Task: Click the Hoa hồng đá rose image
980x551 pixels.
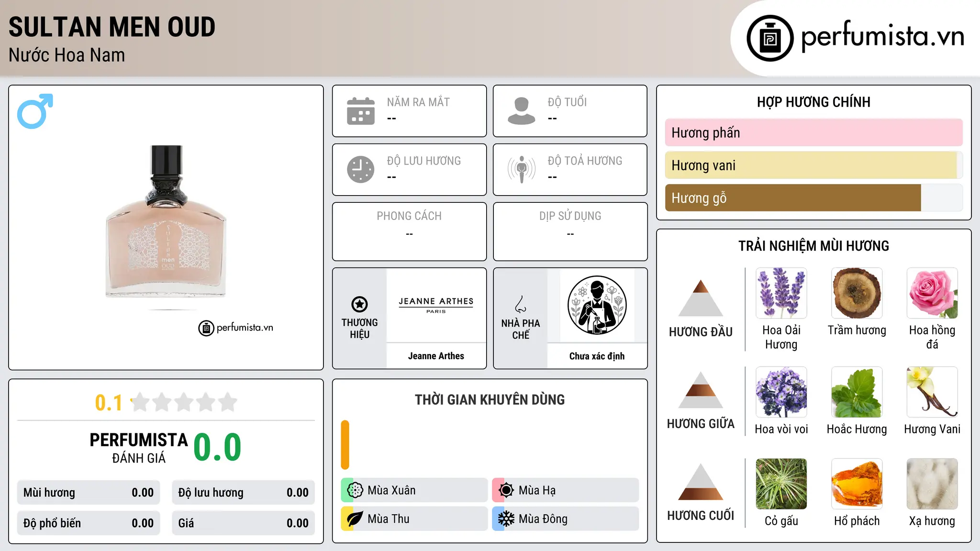Action: pyautogui.click(x=932, y=293)
